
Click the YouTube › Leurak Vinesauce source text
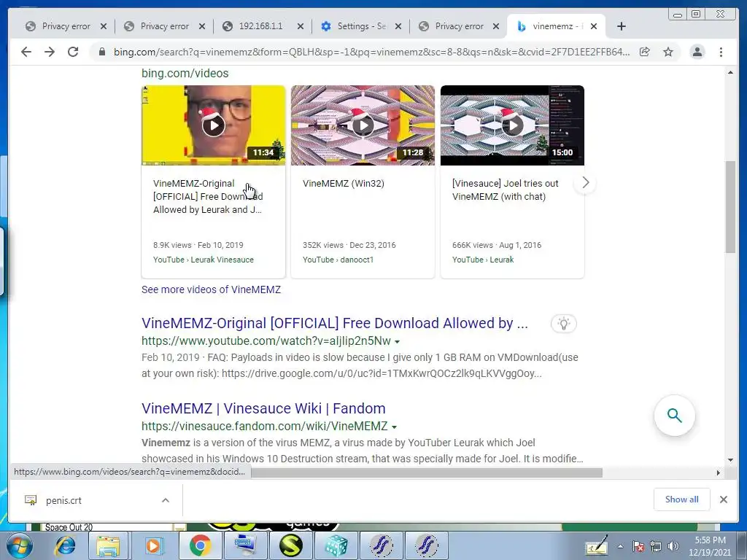pyautogui.click(x=204, y=260)
